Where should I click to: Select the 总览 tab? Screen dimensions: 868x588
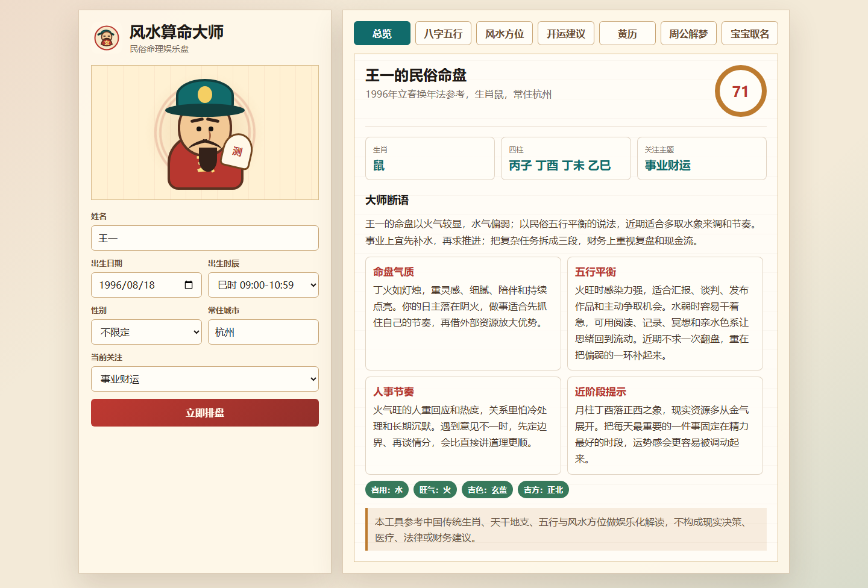tap(382, 33)
